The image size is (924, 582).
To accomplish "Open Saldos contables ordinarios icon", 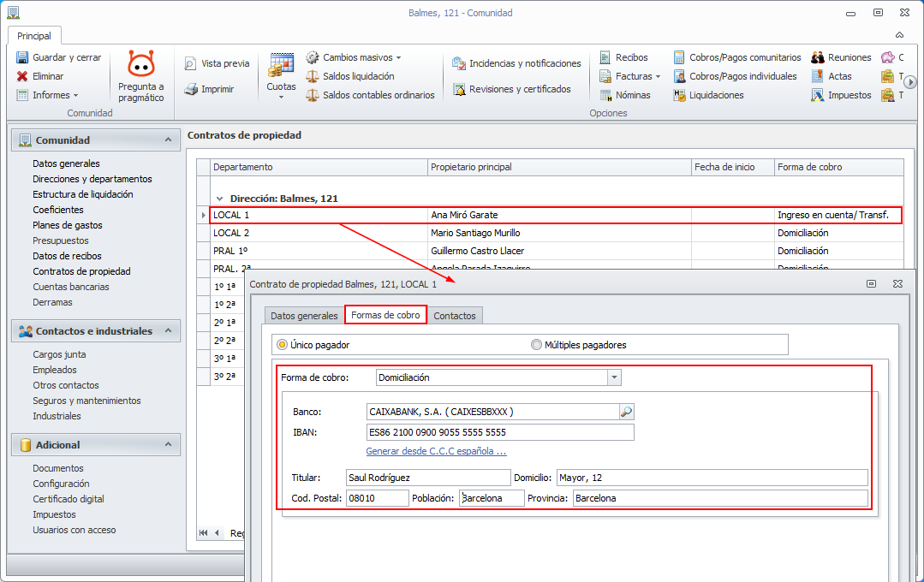I will pos(313,95).
